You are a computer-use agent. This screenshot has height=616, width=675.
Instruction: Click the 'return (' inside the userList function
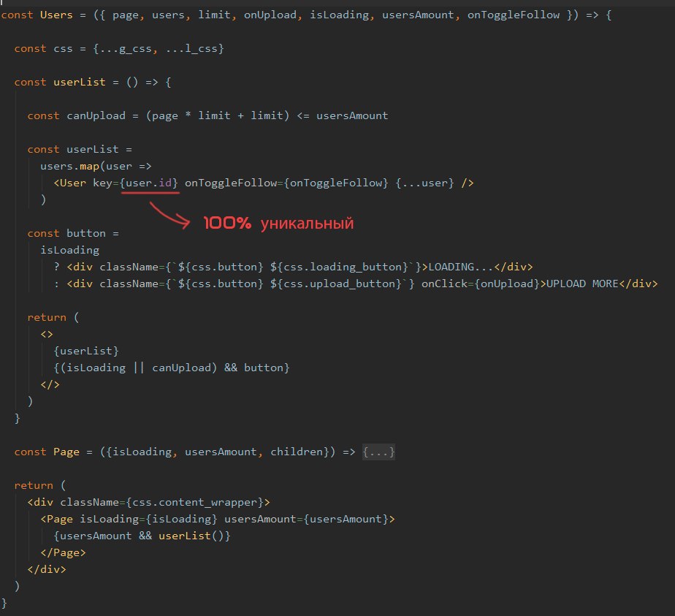(53, 317)
